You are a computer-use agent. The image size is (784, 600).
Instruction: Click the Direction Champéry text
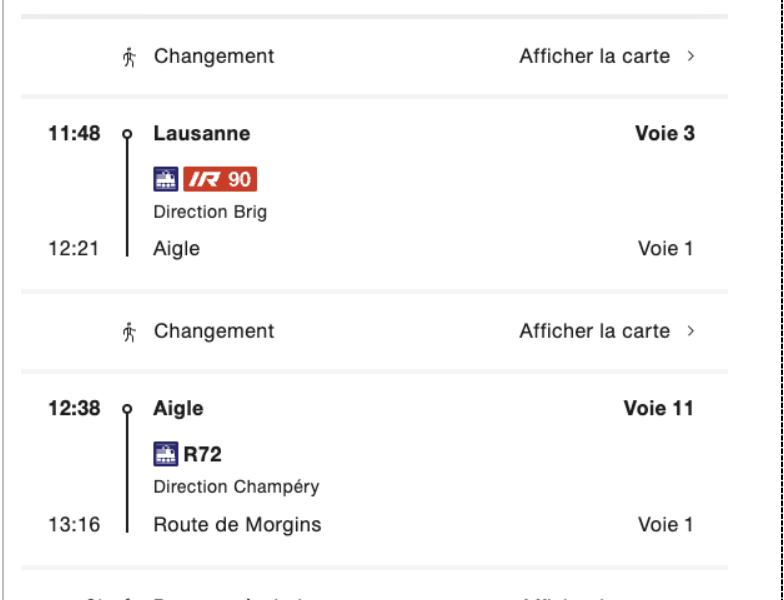click(x=236, y=487)
